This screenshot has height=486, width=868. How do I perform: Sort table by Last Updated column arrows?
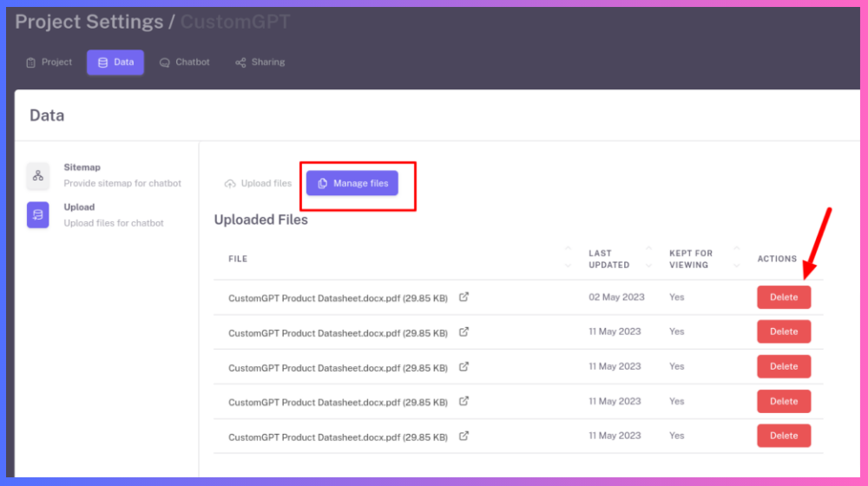click(649, 259)
